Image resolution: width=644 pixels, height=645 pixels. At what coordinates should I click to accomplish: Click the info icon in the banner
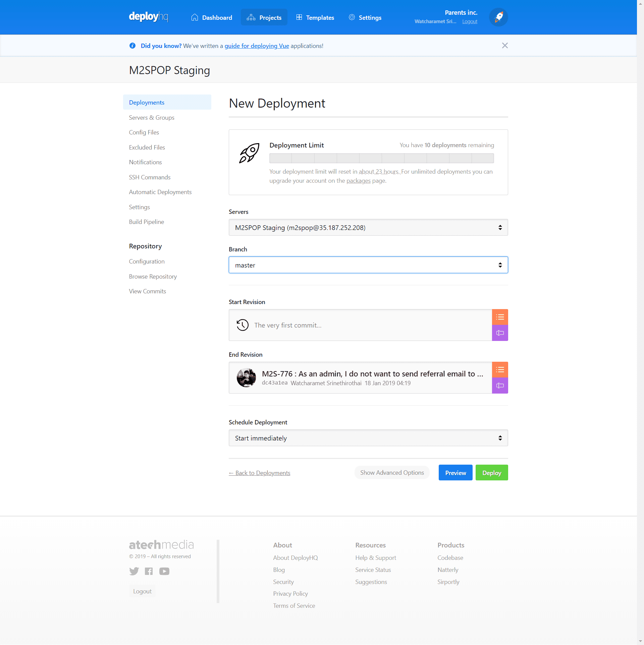coord(132,46)
